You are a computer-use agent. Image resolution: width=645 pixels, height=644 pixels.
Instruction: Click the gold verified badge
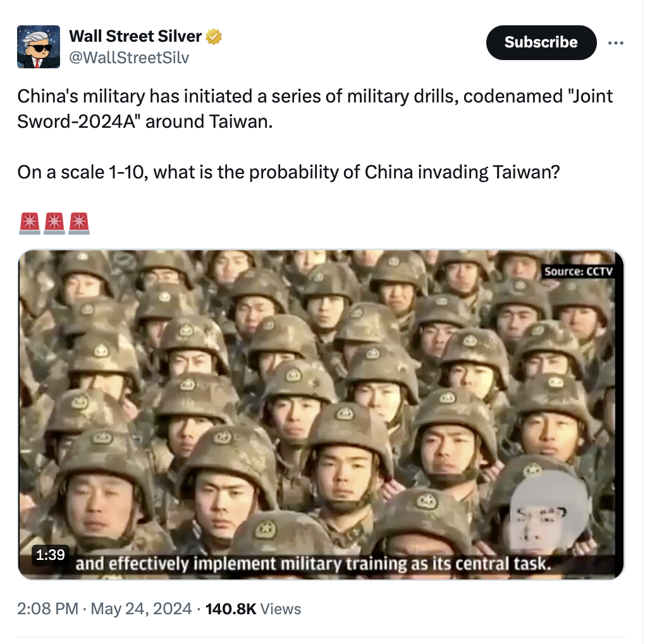pyautogui.click(x=214, y=37)
